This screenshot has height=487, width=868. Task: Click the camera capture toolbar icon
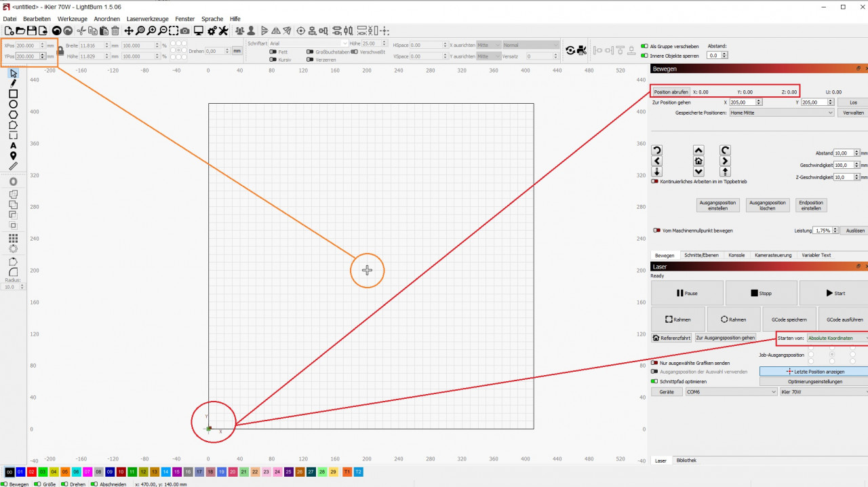pos(185,31)
